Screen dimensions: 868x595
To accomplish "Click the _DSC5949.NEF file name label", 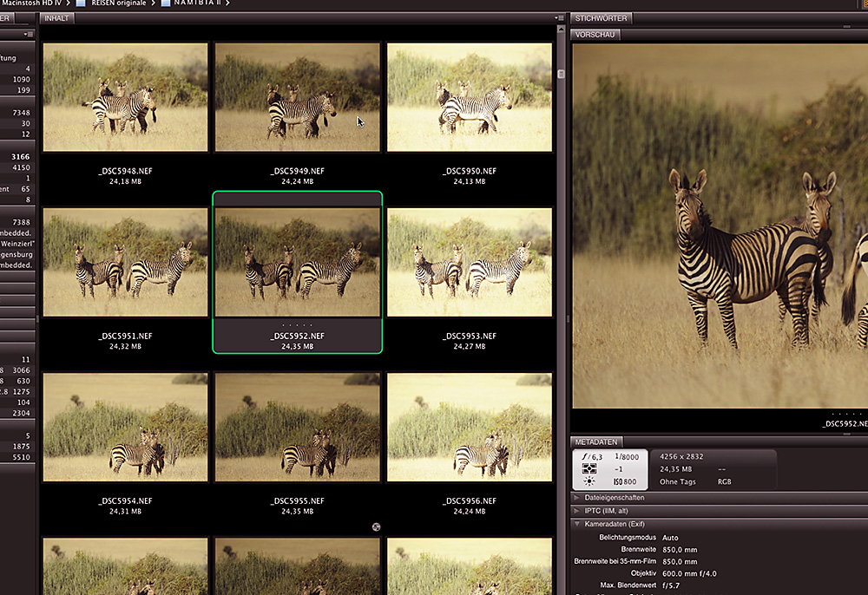I will click(297, 171).
